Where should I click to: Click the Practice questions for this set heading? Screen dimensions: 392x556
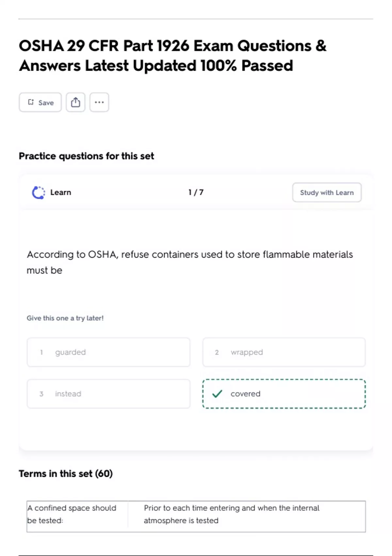[86, 156]
